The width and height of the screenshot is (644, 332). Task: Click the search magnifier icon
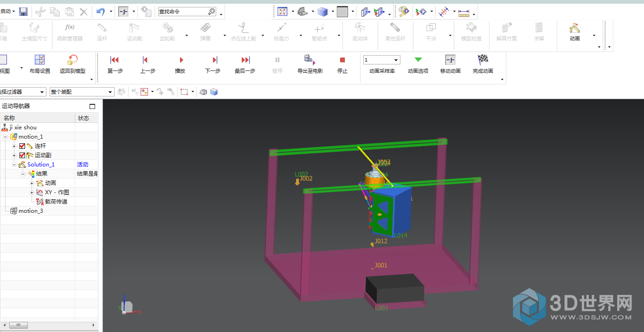(x=211, y=12)
